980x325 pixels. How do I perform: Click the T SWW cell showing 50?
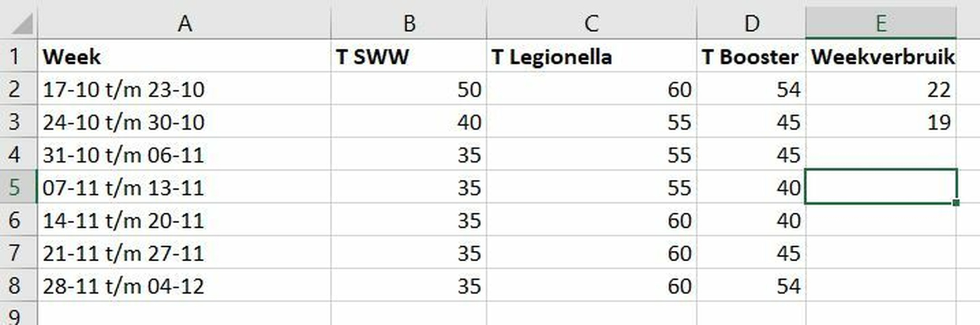(x=409, y=90)
